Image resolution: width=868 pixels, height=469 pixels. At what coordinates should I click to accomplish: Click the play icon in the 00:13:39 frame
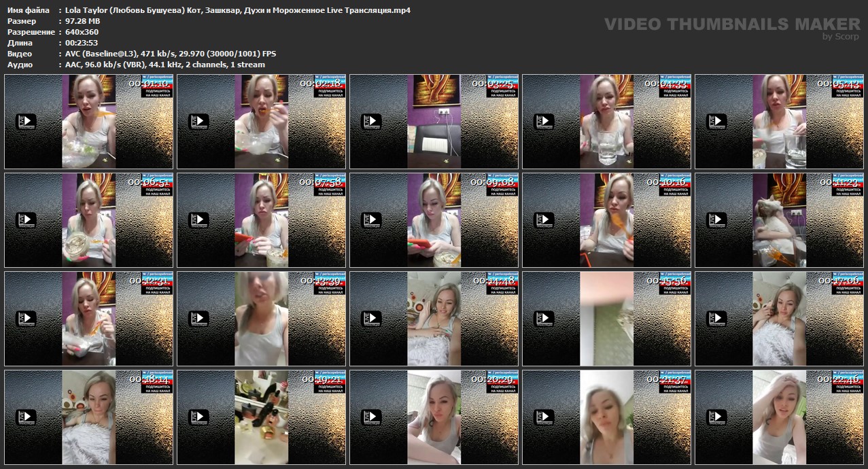coord(199,318)
